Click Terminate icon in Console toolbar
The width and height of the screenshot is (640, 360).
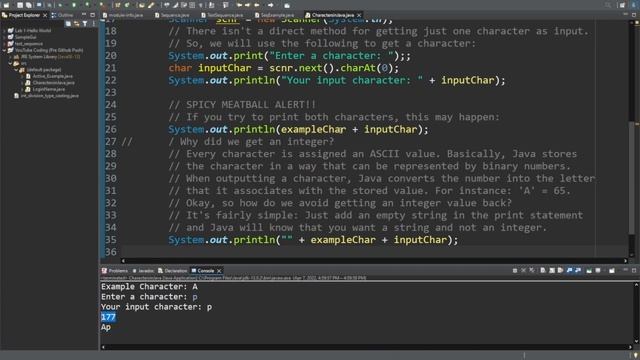(515, 270)
